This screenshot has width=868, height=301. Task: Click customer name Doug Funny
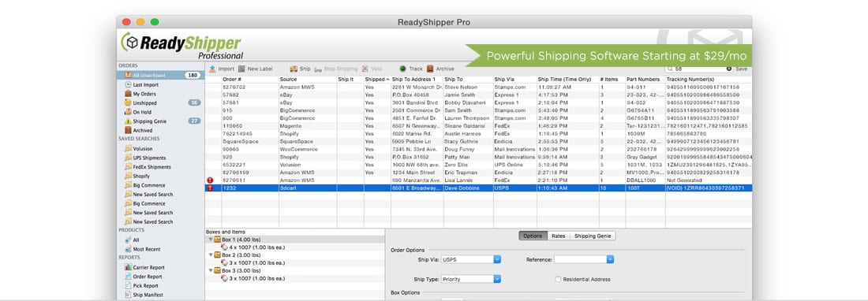pos(459,149)
